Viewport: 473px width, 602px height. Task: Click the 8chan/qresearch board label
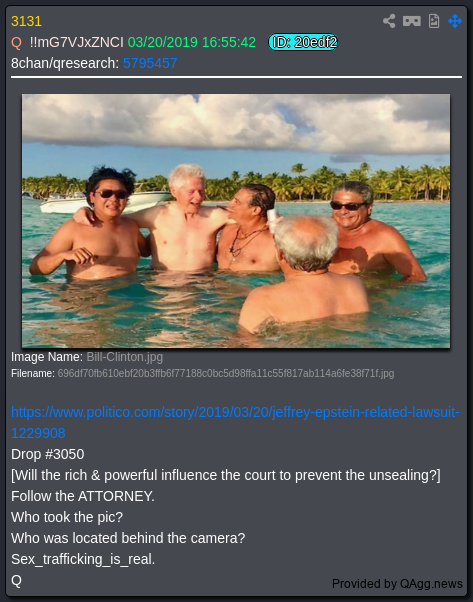tap(65, 63)
